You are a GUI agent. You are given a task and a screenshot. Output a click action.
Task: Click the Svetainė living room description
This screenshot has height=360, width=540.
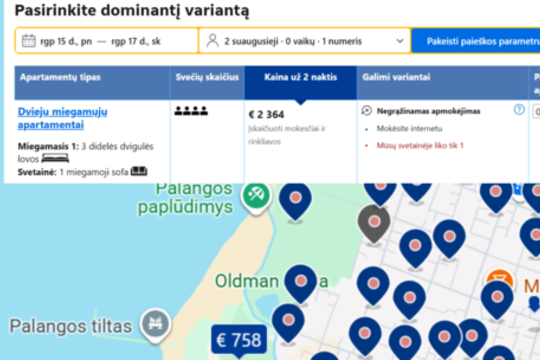pos(83,172)
